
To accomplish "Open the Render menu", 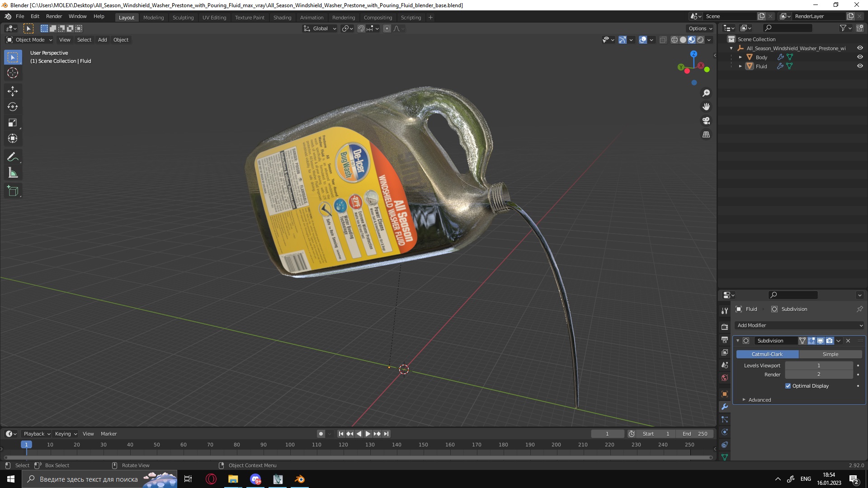I will [x=54, y=16].
